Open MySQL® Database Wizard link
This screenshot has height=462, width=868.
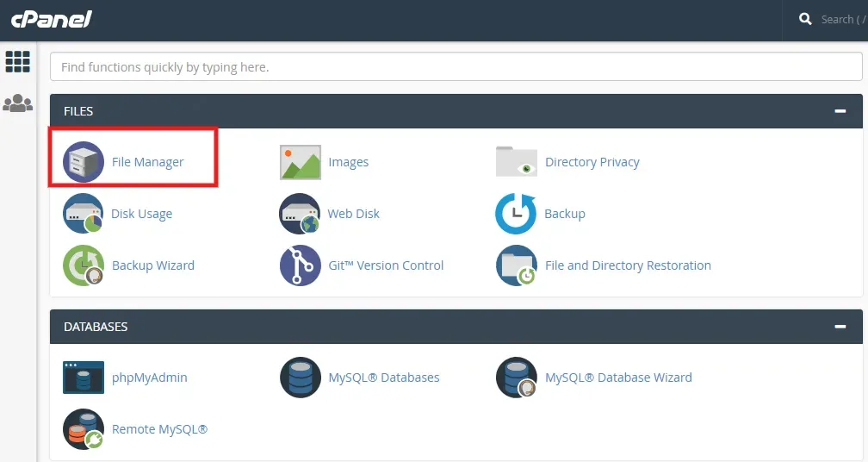tap(618, 378)
